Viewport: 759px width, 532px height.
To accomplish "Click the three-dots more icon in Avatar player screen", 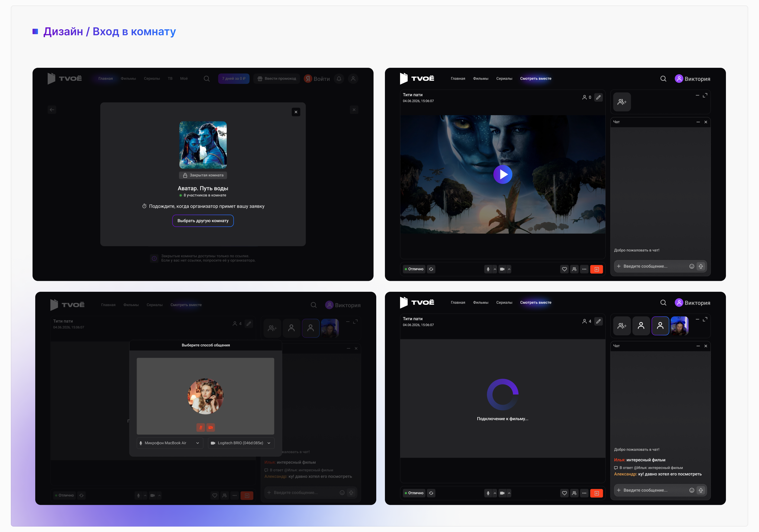I will (584, 269).
